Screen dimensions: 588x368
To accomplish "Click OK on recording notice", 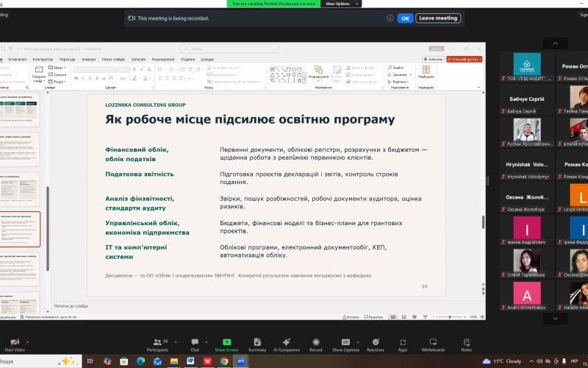I will click(x=406, y=18).
